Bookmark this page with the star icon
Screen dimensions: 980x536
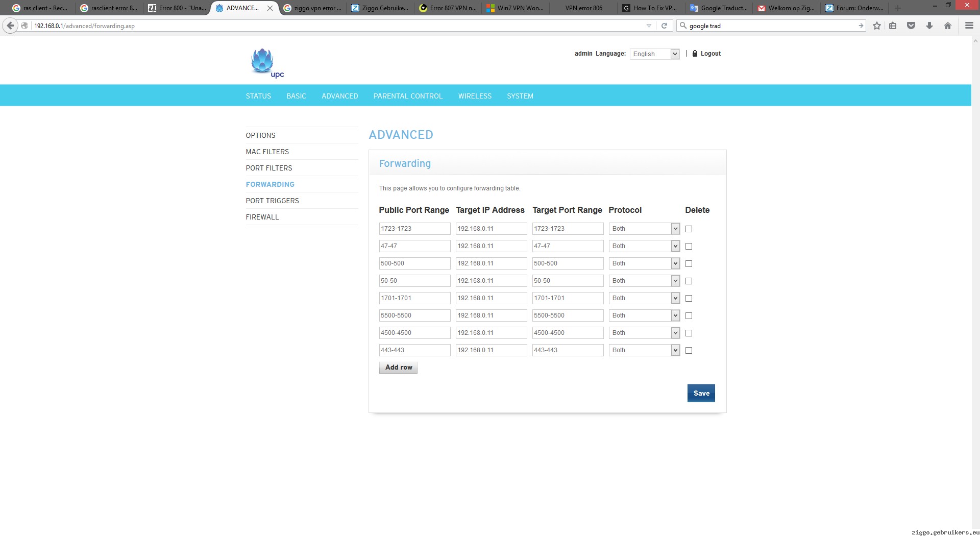(877, 26)
